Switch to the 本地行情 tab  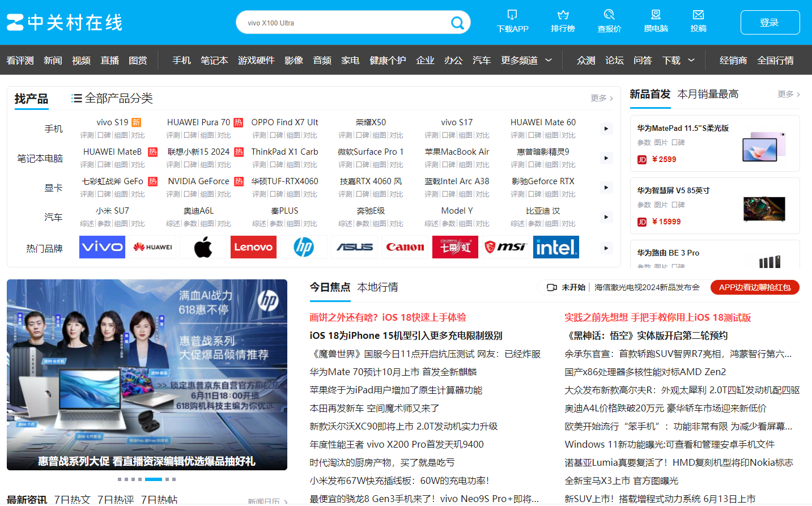point(377,287)
